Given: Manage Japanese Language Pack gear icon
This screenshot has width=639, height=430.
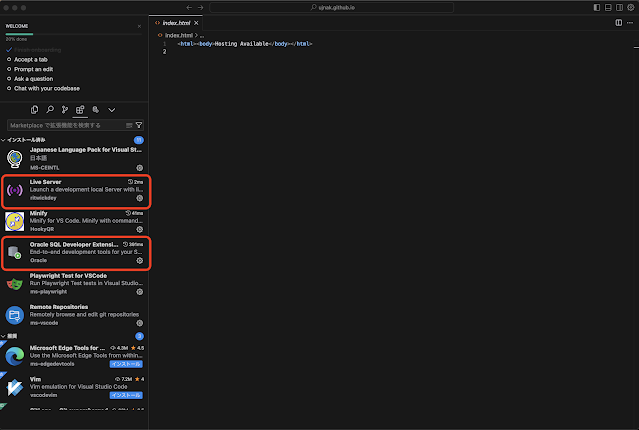Looking at the screenshot, I should (x=140, y=168).
